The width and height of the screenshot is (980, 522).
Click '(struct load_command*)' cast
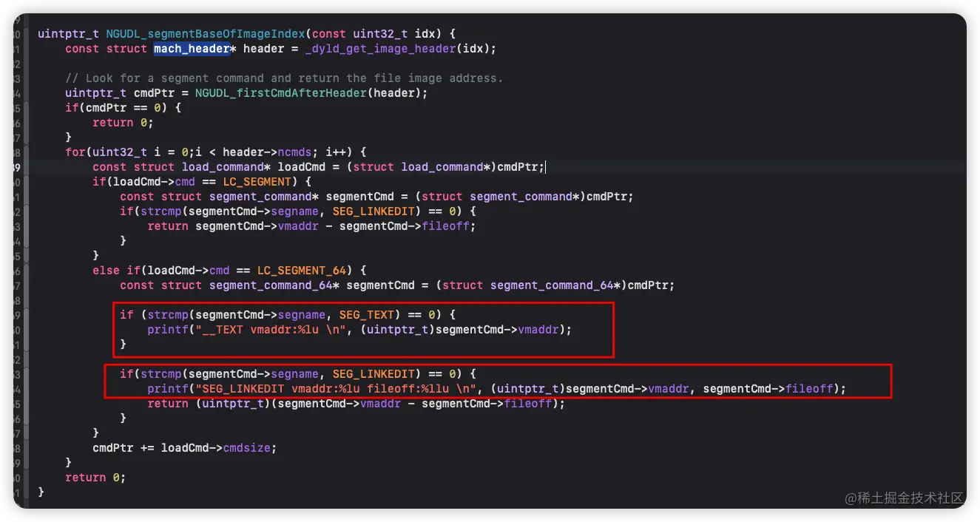coord(422,167)
